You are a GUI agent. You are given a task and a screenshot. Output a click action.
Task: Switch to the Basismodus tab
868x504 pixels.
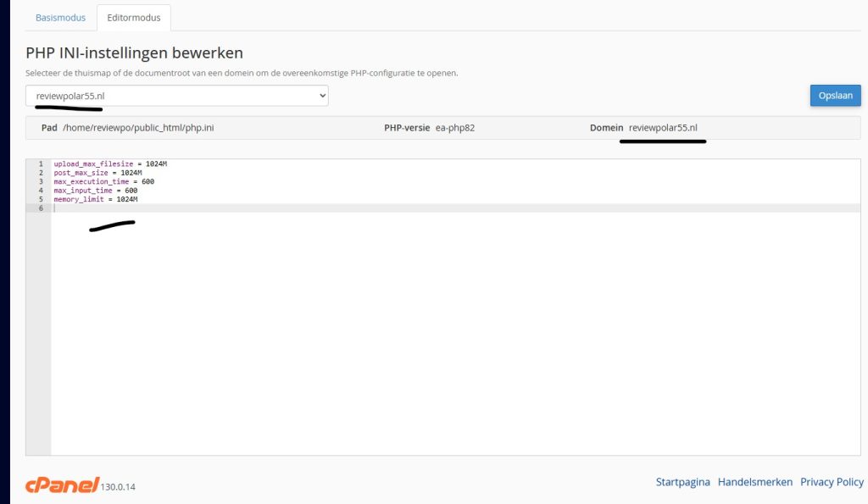60,18
